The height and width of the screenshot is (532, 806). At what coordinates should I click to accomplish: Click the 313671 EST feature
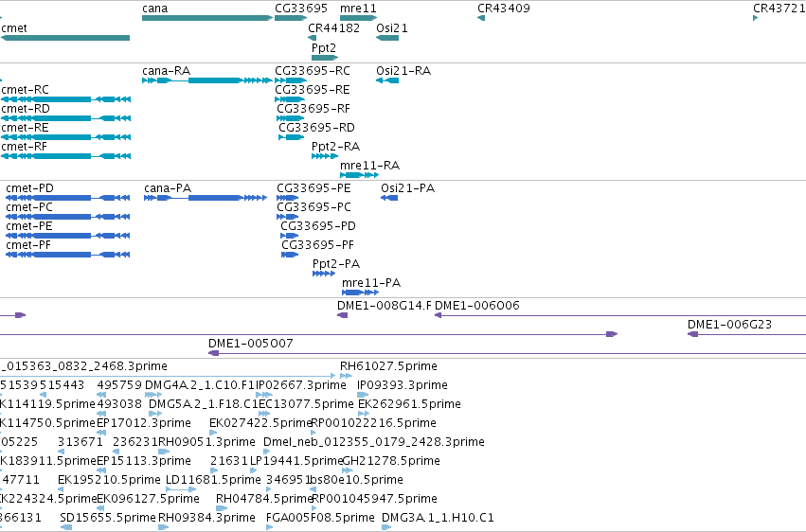coord(62,452)
